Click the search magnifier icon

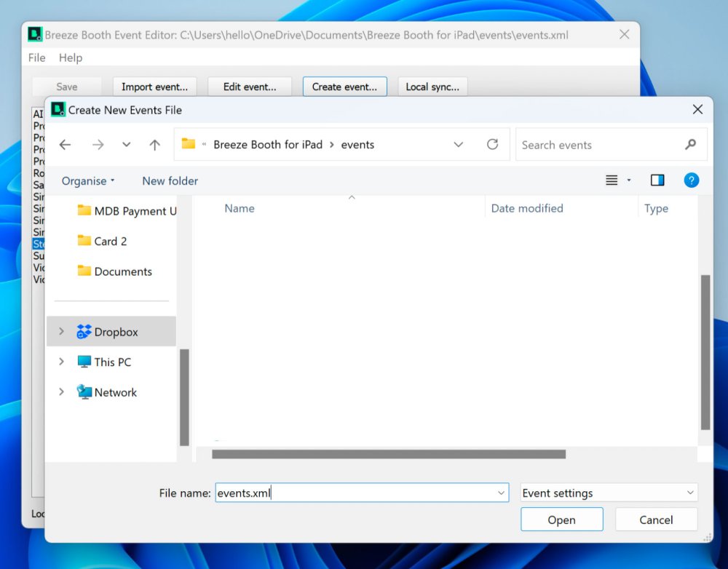pyautogui.click(x=690, y=145)
